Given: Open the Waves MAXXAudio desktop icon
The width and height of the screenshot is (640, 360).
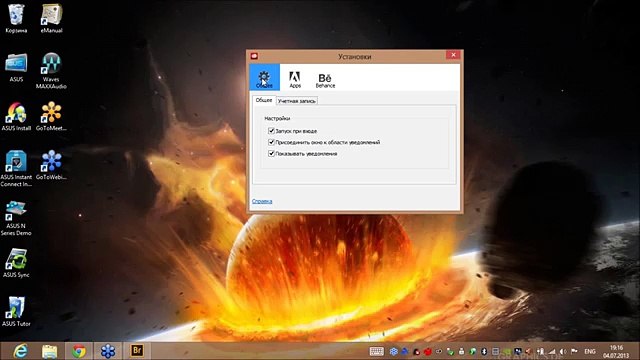Looking at the screenshot, I should pyautogui.click(x=51, y=70).
